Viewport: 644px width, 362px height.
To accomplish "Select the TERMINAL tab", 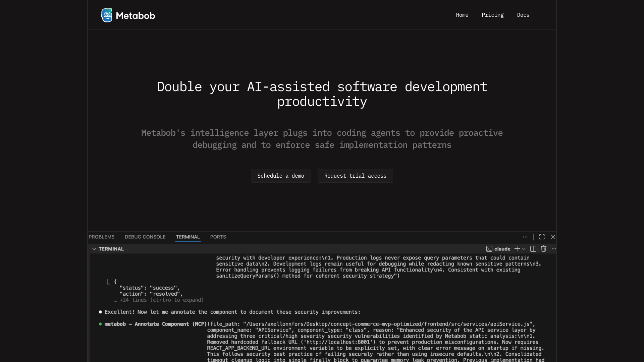I will tap(188, 237).
